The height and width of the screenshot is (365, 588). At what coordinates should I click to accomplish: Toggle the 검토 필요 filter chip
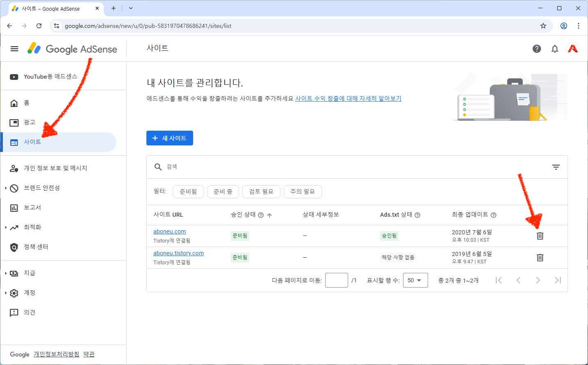(261, 192)
